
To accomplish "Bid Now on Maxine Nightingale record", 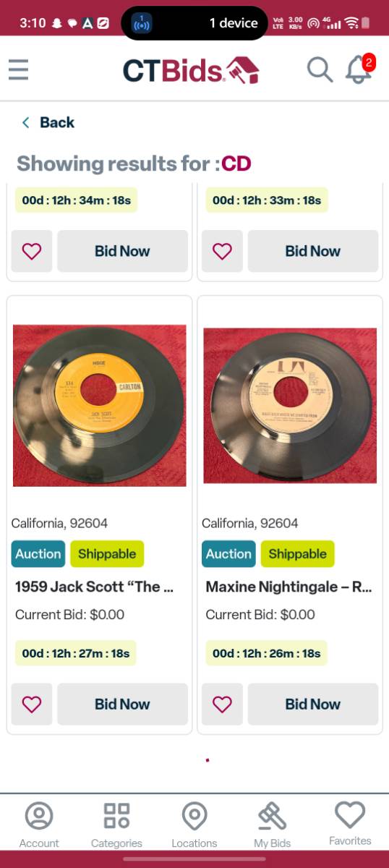I will click(312, 704).
